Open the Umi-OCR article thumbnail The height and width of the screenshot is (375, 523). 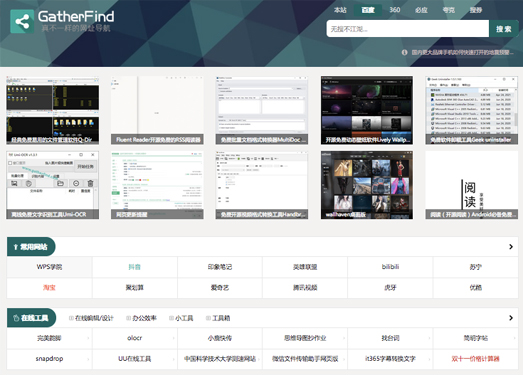tap(53, 185)
